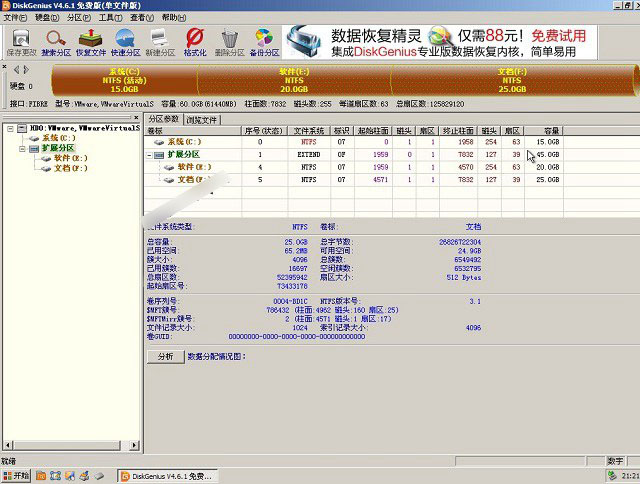This screenshot has height=484, width=640.
Task: Go to previous disk with left arrow
Action: pyautogui.click(x=16, y=70)
